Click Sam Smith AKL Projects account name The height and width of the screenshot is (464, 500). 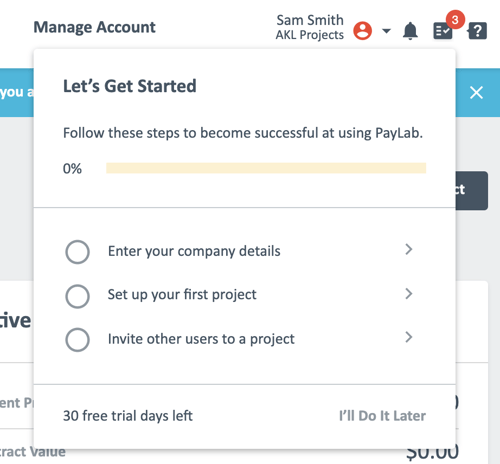point(310,27)
